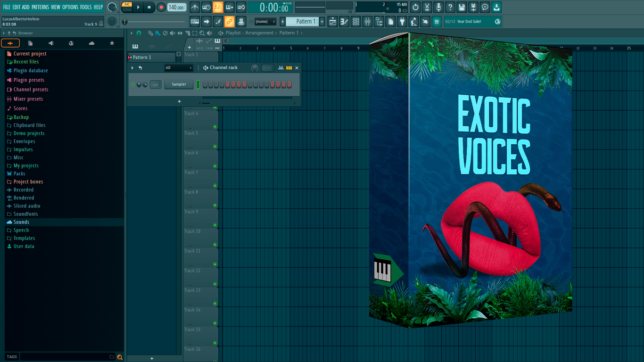This screenshot has height=362, width=644.
Task: Select Pattern 1 in the pattern picker
Action: click(x=152, y=58)
